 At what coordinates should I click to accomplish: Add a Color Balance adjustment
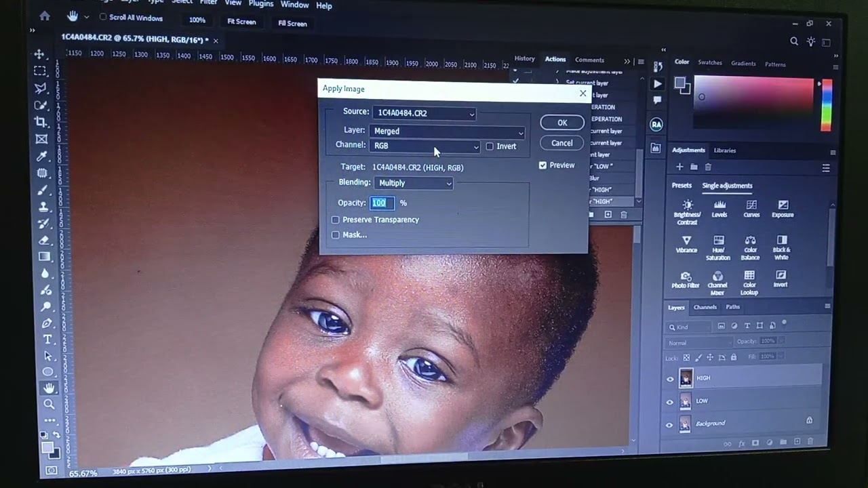click(750, 248)
